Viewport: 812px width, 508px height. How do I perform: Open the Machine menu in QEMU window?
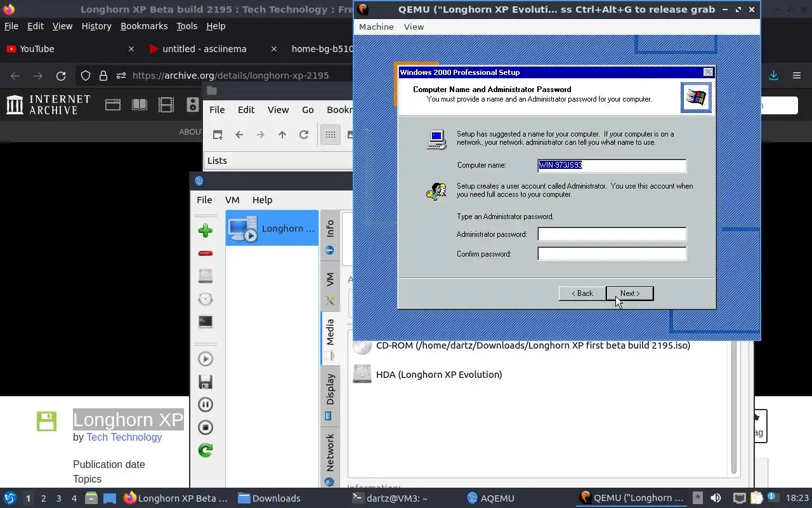376,27
